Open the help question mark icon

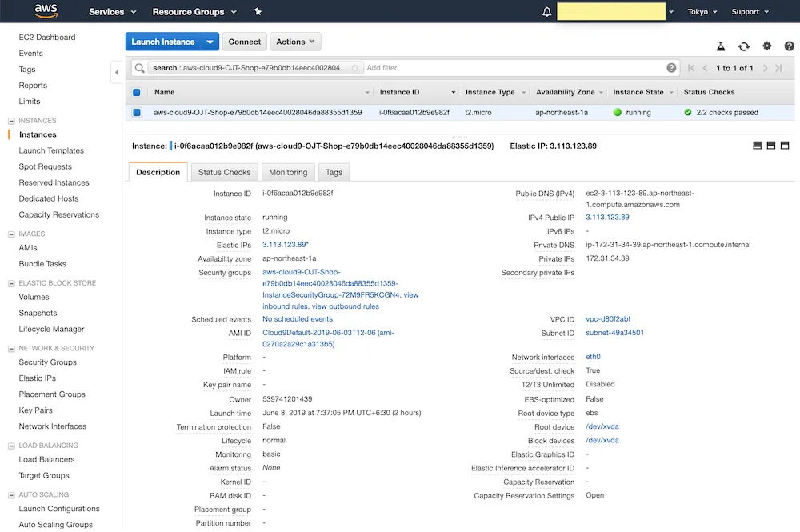(789, 46)
